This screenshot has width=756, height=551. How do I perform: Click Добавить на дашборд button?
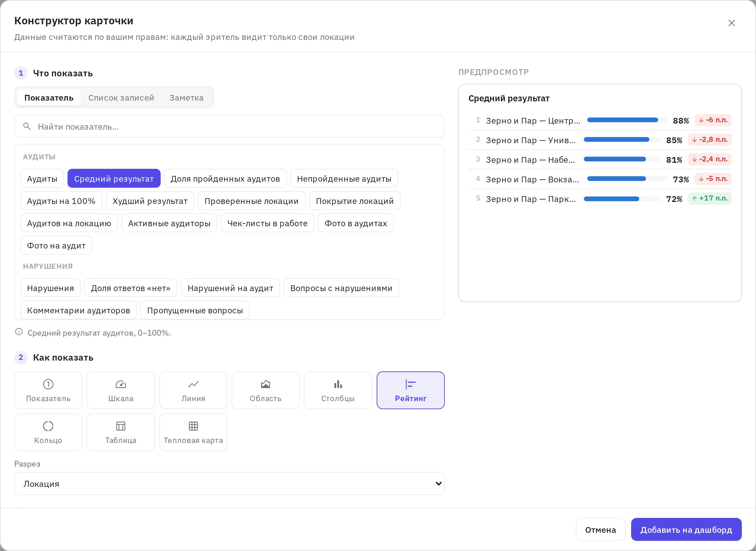click(686, 529)
